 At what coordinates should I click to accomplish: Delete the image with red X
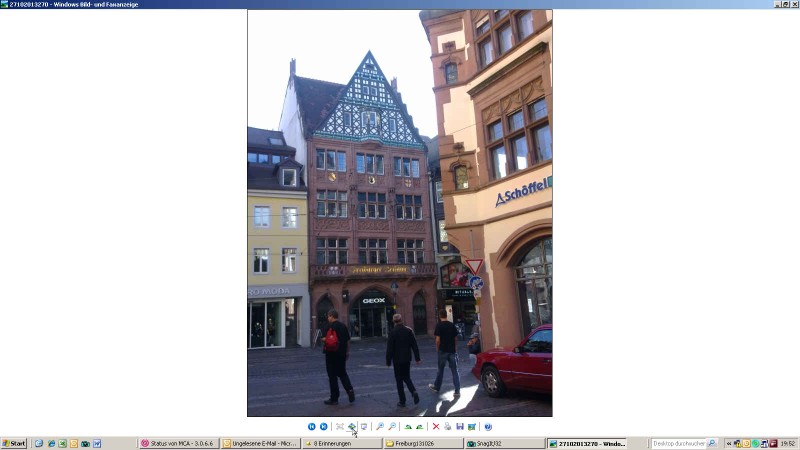(436, 427)
